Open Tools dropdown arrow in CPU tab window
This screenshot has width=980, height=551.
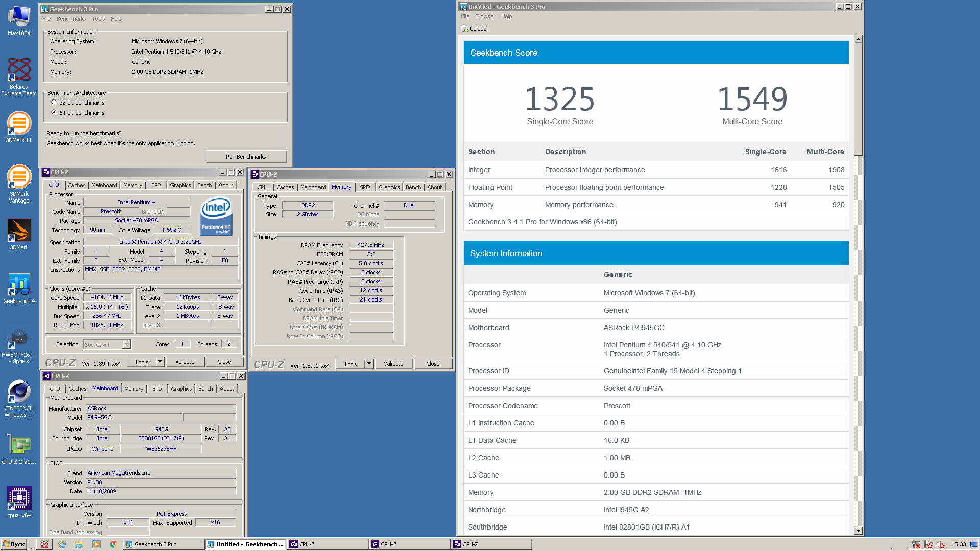[160, 362]
